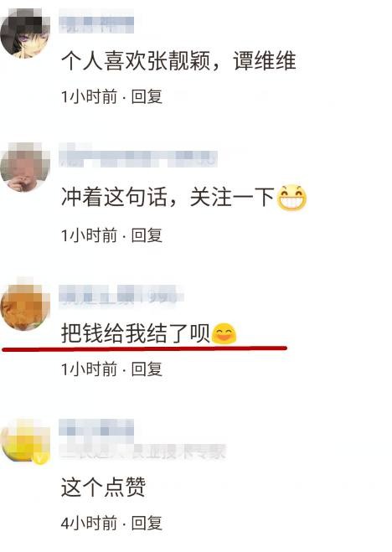Image resolution: width=392 pixels, height=552 pixels.
Task: Click the 4小时前 timestamp
Action: [x=89, y=523]
